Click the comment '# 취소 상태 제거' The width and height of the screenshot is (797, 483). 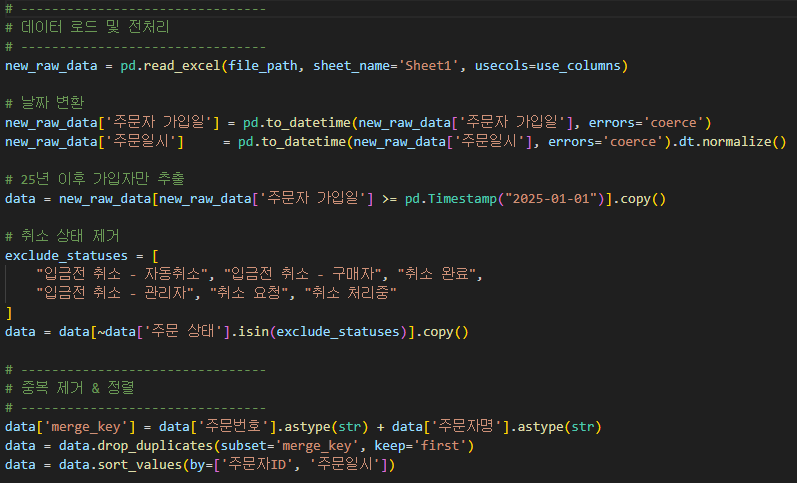[x=62, y=236]
